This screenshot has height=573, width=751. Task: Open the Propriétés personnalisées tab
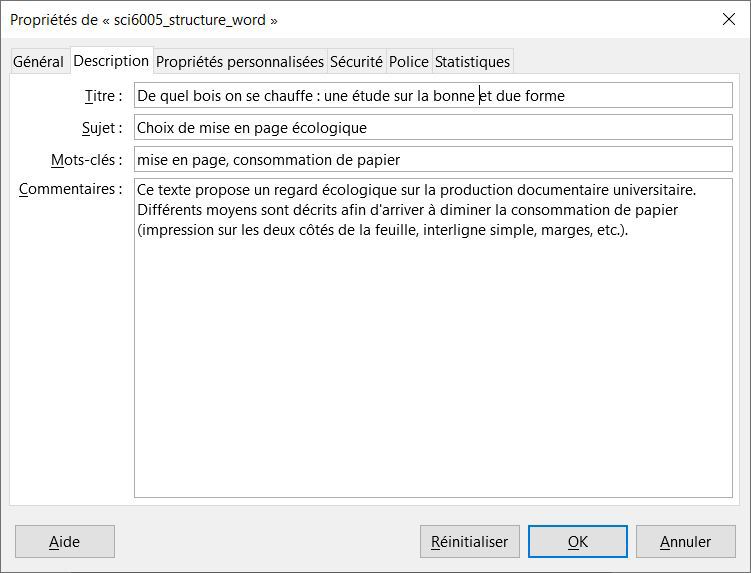tap(240, 62)
